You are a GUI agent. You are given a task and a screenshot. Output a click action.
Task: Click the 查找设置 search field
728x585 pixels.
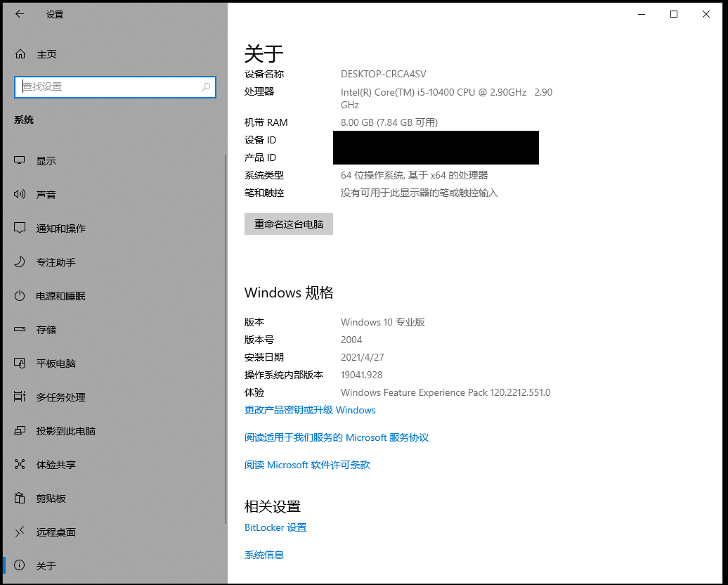tap(115, 87)
